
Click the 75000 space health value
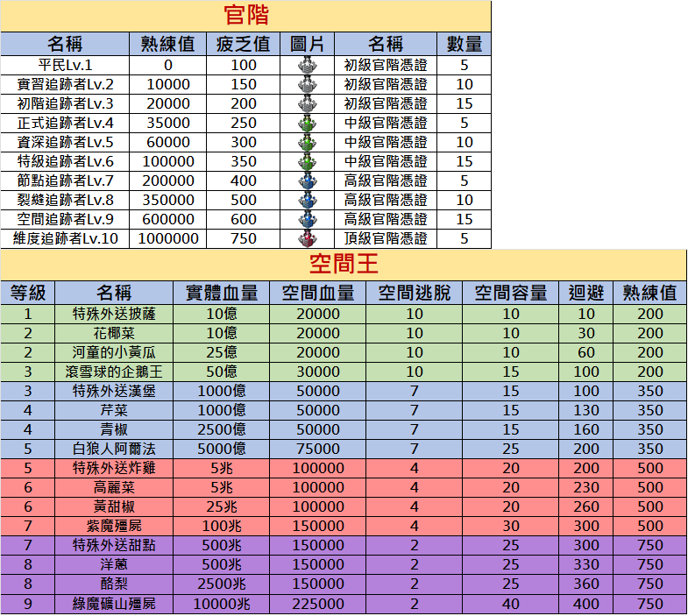[318, 450]
